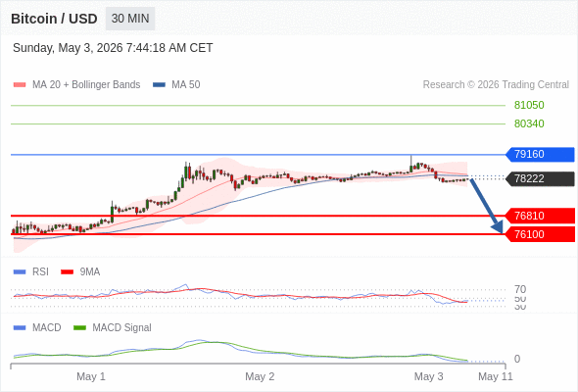578x392 pixels.
Task: Click the black 78222 current price tag
Action: point(540,179)
